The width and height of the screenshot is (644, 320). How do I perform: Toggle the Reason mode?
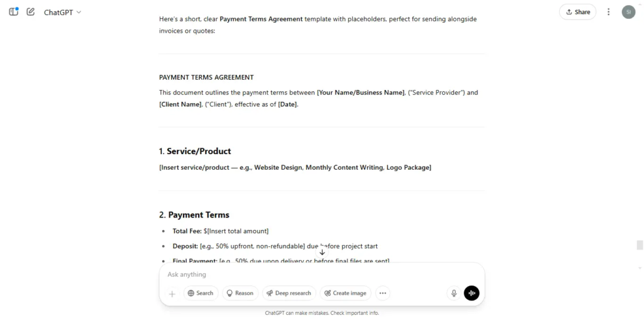pos(240,294)
